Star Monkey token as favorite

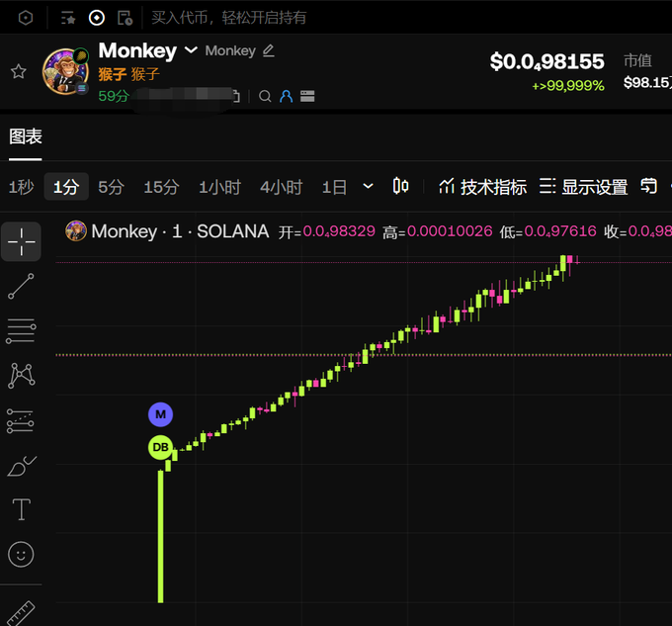tap(19, 71)
